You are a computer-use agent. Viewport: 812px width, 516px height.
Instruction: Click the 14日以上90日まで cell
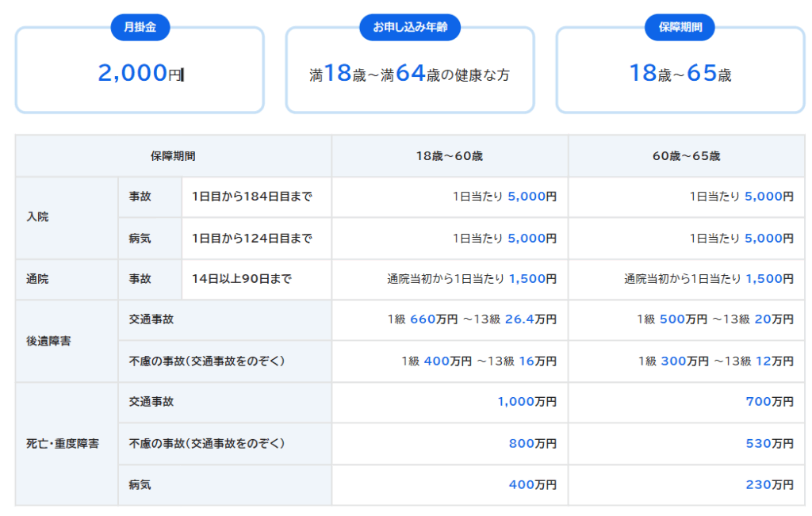pyautogui.click(x=241, y=279)
